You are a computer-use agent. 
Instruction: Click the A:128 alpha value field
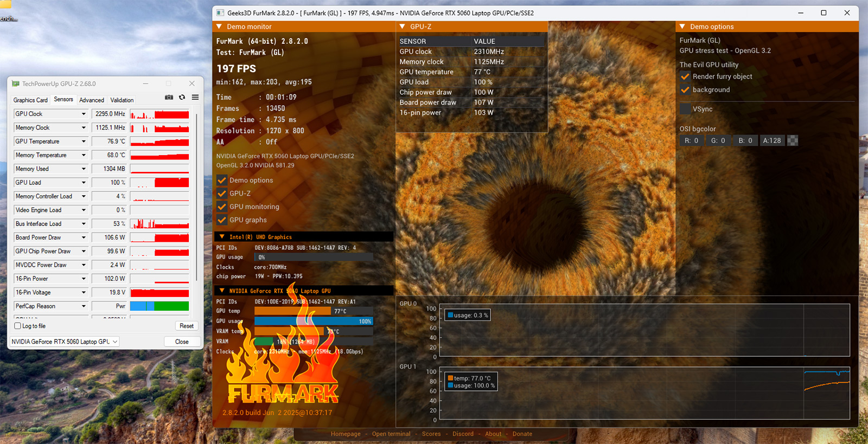pos(771,140)
